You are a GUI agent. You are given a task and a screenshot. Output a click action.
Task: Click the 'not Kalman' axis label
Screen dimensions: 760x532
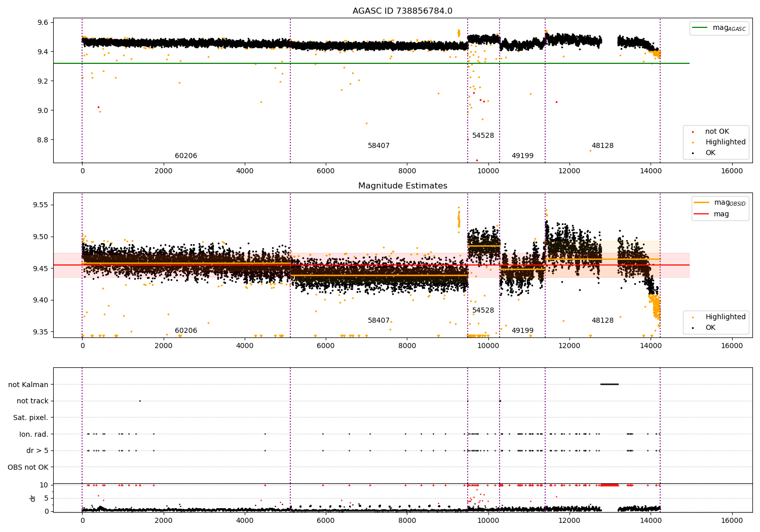28,385
